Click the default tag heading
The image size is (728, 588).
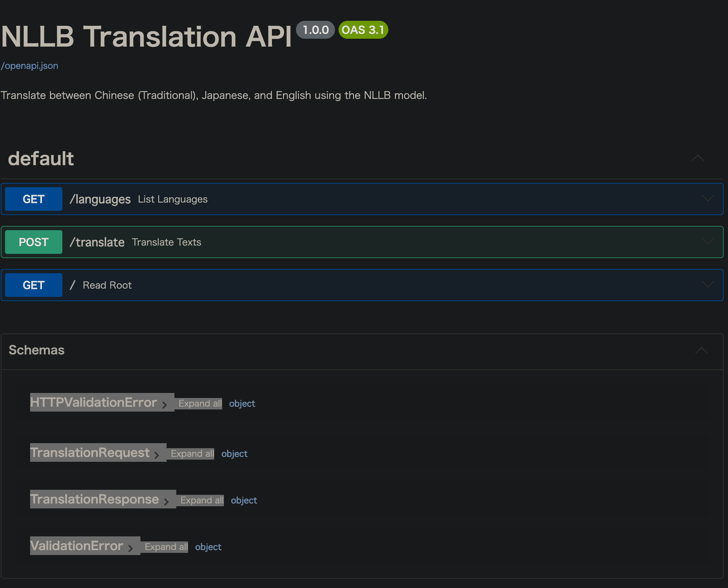(41, 159)
